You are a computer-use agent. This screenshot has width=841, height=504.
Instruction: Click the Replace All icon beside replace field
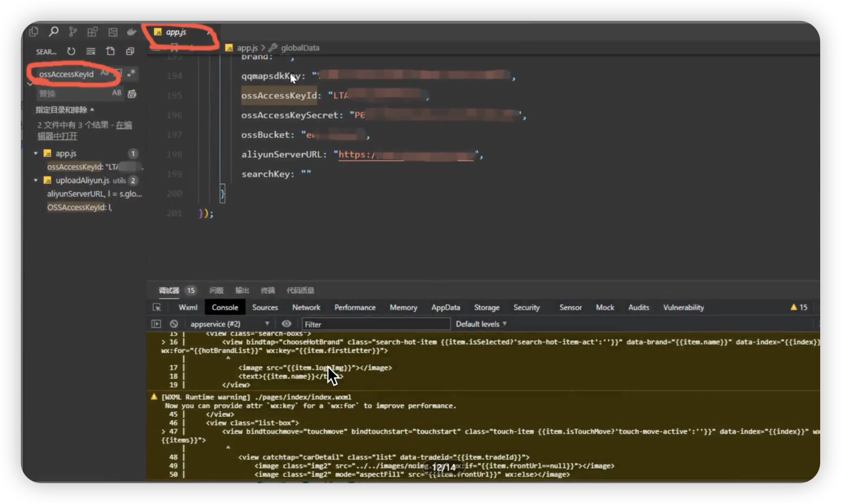[x=132, y=94]
